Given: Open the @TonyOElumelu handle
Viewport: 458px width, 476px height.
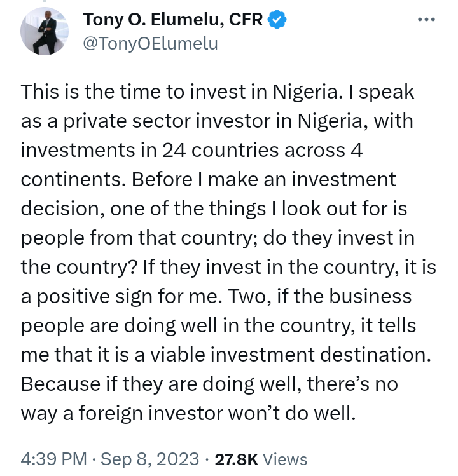Looking at the screenshot, I should [x=150, y=43].
